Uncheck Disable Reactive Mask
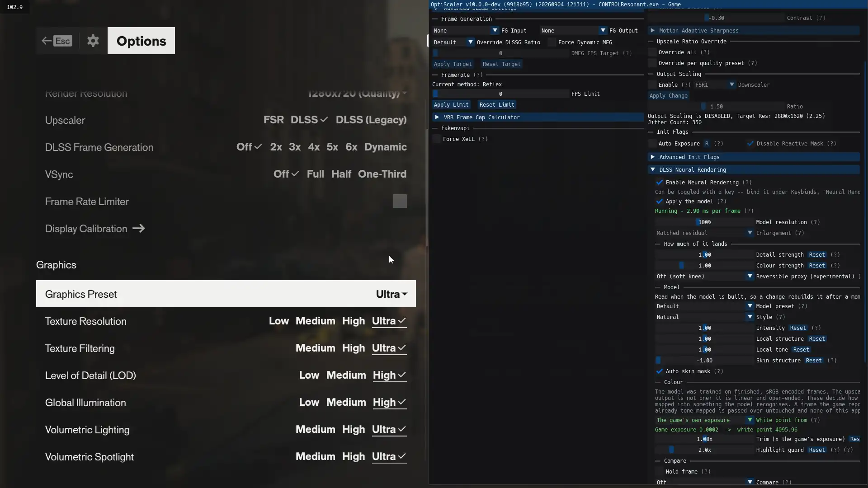This screenshot has height=488, width=868. [750, 144]
